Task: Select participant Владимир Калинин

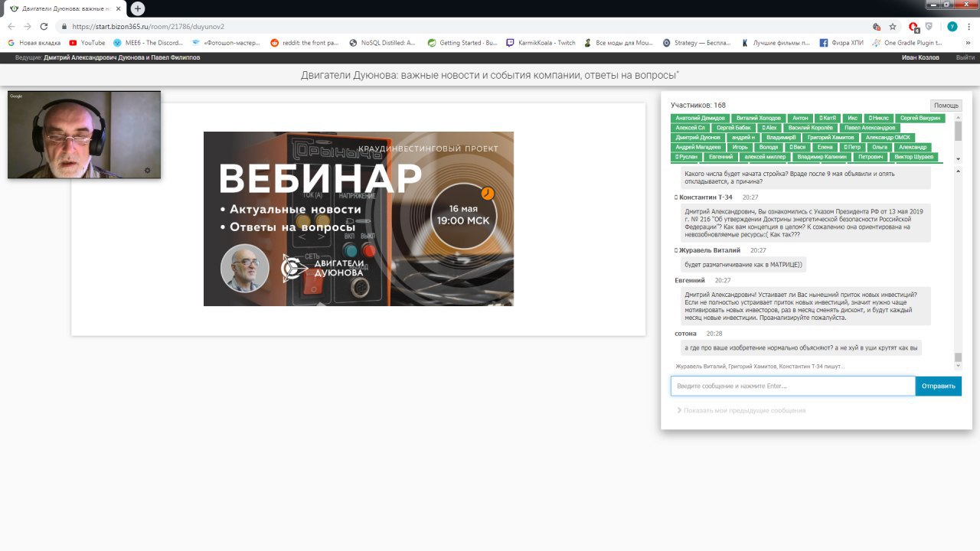Action: tap(822, 157)
